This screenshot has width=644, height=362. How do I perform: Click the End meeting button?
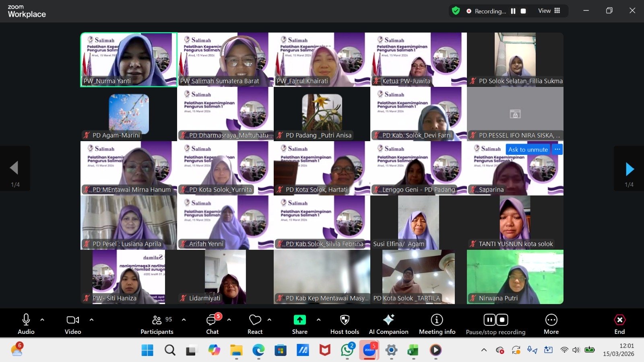619,324
